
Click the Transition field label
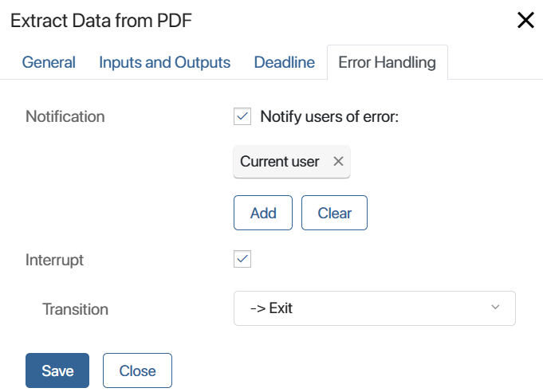tap(75, 309)
